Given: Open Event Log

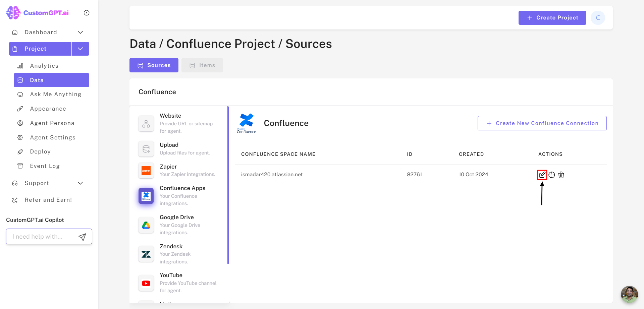Looking at the screenshot, I should click(45, 166).
